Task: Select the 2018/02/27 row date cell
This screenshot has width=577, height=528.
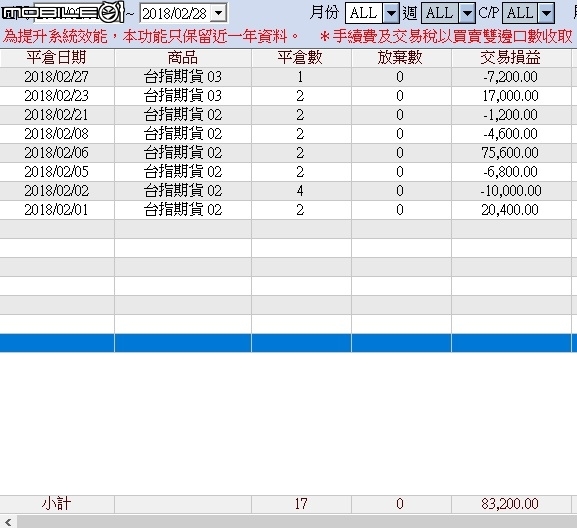Action: [x=57, y=77]
